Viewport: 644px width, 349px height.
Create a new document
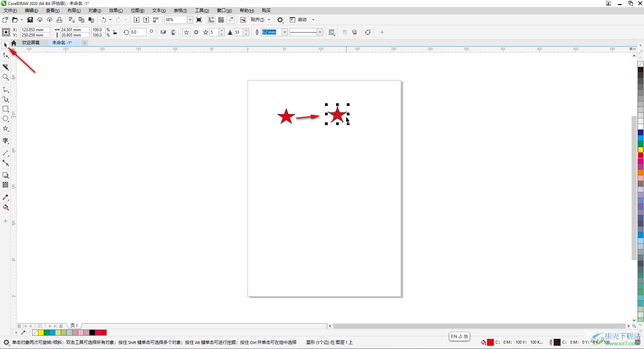tap(5, 20)
